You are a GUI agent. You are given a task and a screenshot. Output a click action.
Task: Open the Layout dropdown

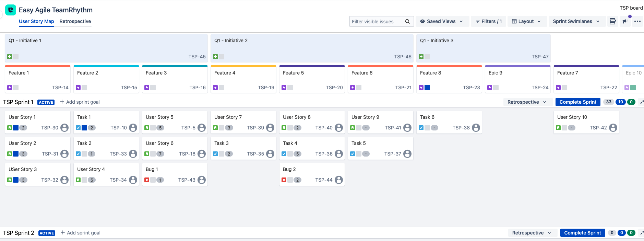click(526, 21)
